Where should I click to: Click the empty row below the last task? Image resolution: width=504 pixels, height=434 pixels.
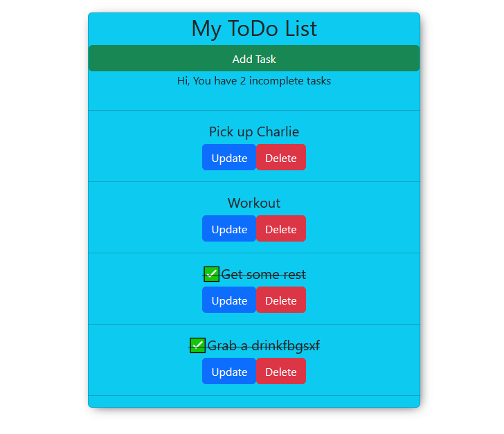[254, 401]
